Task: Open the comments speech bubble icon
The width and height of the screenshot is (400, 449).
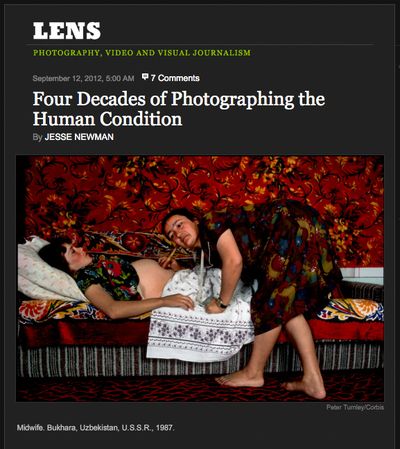Action: (x=145, y=77)
